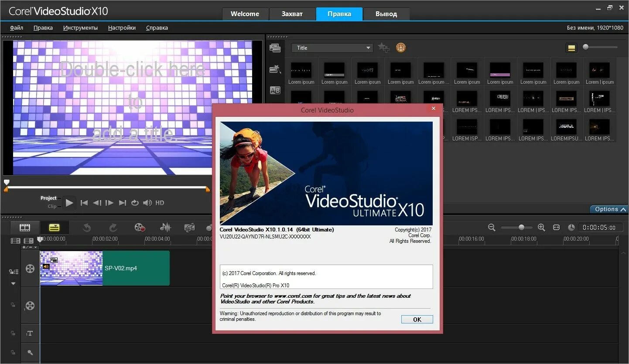Step to the previous frame
The image size is (629, 364).
coord(97,203)
